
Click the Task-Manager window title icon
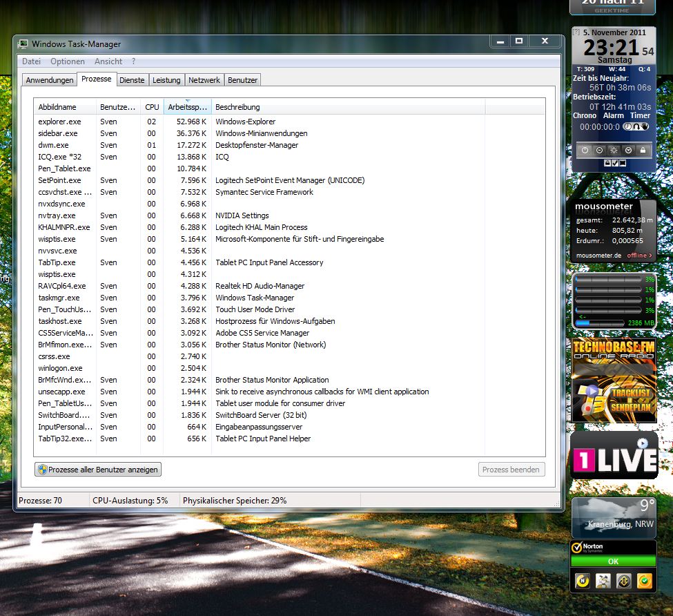pyautogui.click(x=23, y=44)
